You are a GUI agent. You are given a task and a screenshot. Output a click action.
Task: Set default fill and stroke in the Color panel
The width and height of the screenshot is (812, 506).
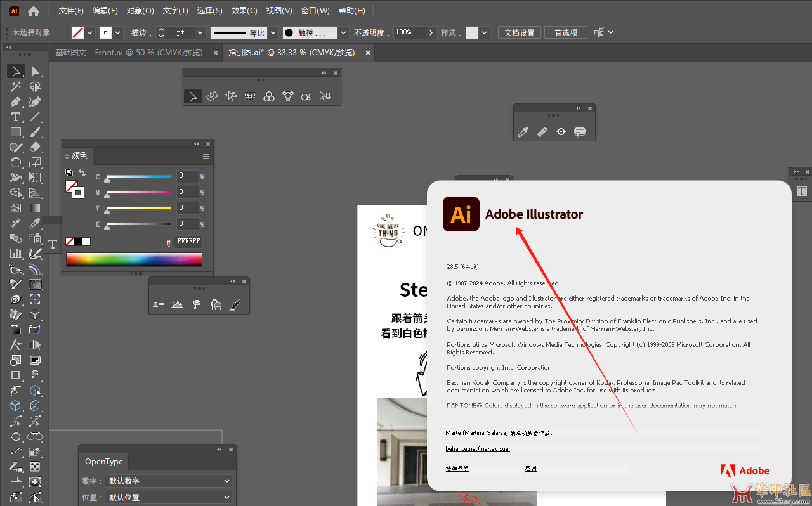69,172
